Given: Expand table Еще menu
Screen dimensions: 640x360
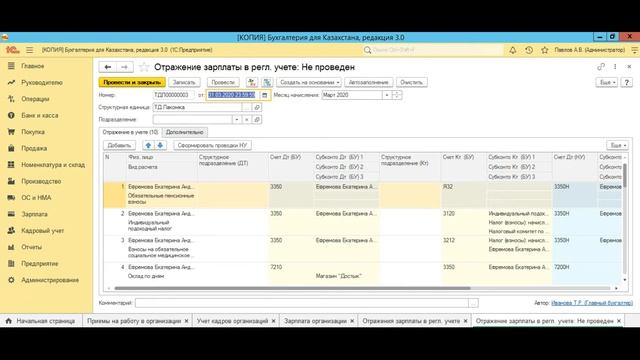Looking at the screenshot, I should click(x=618, y=145).
